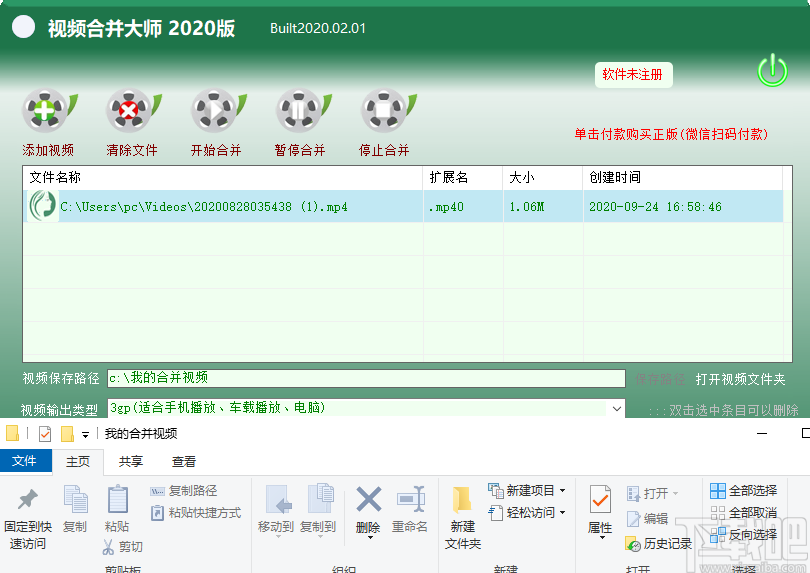Click the green power button icon
This screenshot has width=810, height=573.
tap(772, 71)
